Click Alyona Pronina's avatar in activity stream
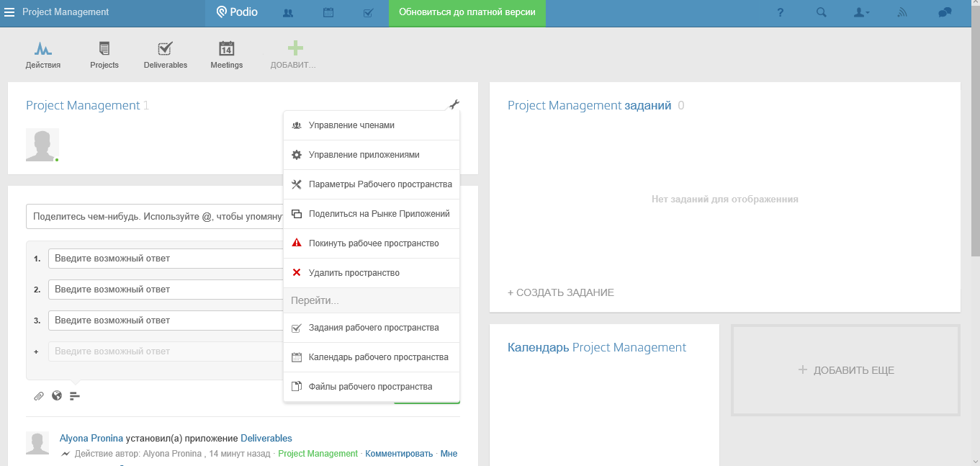The height and width of the screenshot is (466, 980). point(37,443)
